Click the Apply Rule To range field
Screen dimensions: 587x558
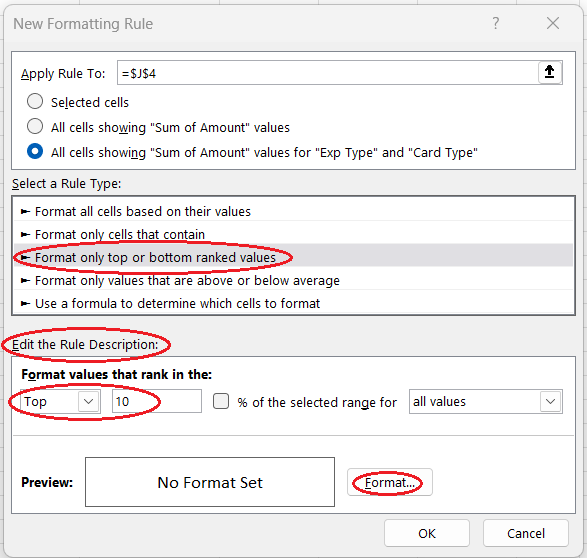pos(328,73)
